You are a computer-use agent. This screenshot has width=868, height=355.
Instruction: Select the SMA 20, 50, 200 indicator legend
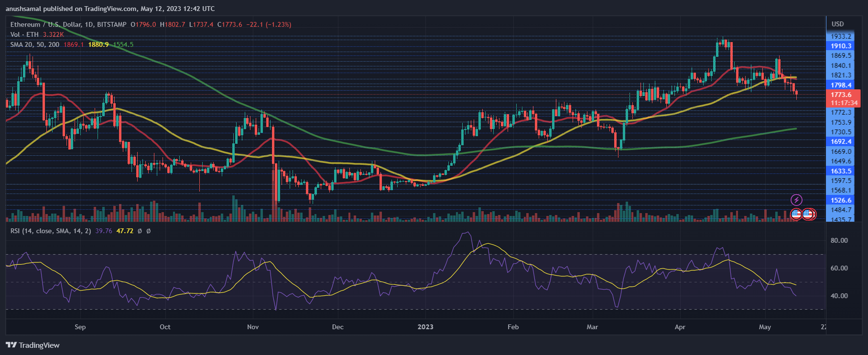35,44
